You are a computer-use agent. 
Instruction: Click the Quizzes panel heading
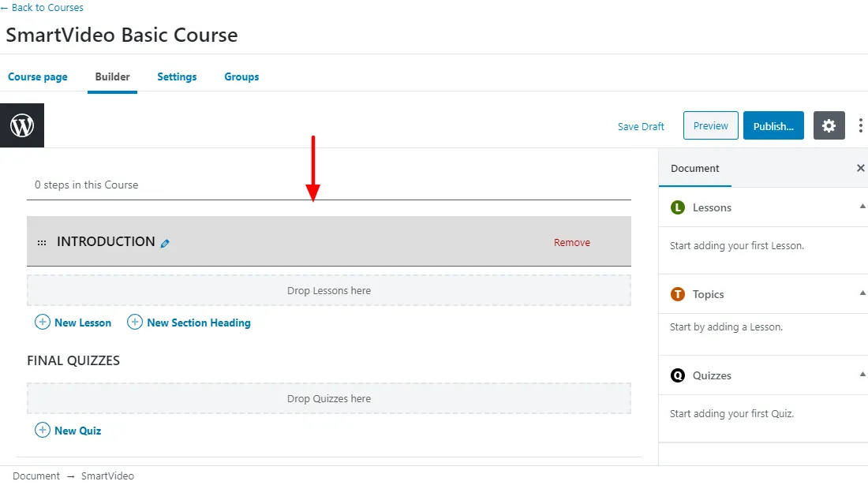point(712,375)
